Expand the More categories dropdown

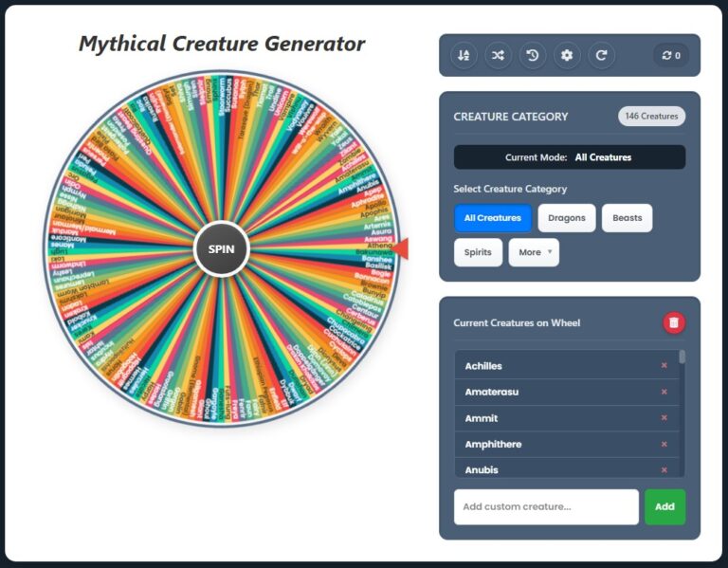click(534, 252)
